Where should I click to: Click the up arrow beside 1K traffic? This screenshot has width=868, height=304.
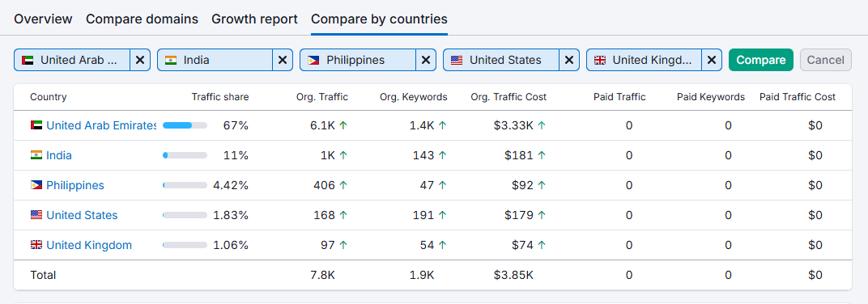click(343, 155)
